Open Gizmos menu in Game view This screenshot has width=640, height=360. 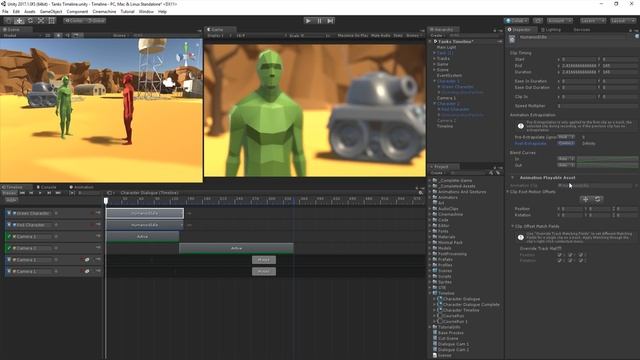click(413, 36)
